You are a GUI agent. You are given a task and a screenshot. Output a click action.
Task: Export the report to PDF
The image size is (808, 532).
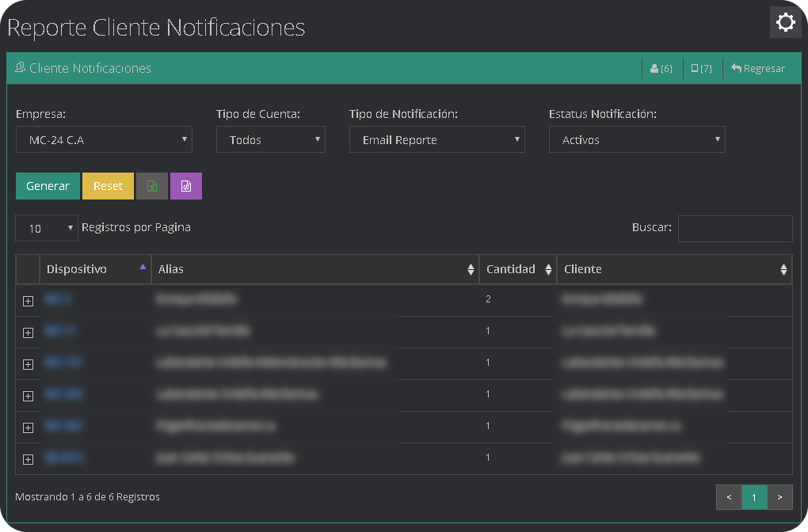click(186, 185)
